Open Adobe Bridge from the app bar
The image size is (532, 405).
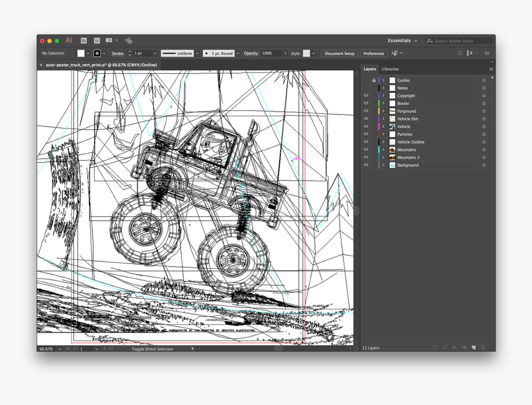85,40
